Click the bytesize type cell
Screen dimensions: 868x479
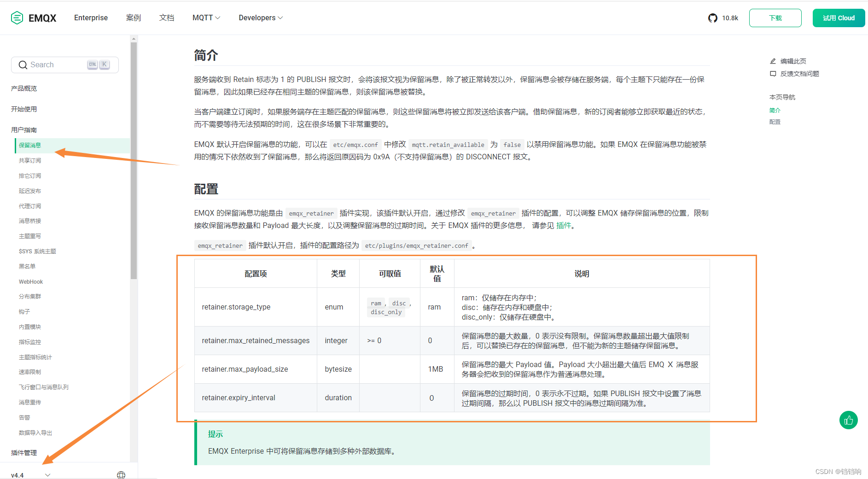pyautogui.click(x=338, y=369)
